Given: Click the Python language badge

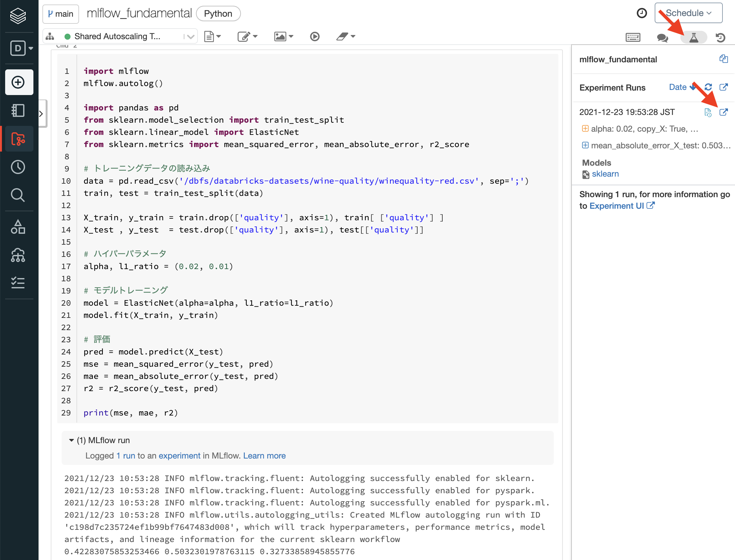Looking at the screenshot, I should [x=218, y=14].
